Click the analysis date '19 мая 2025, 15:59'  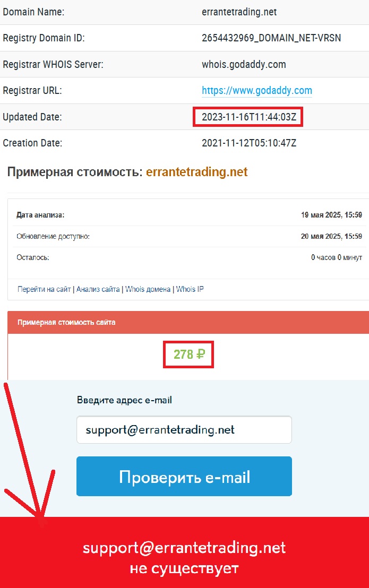[x=331, y=215]
